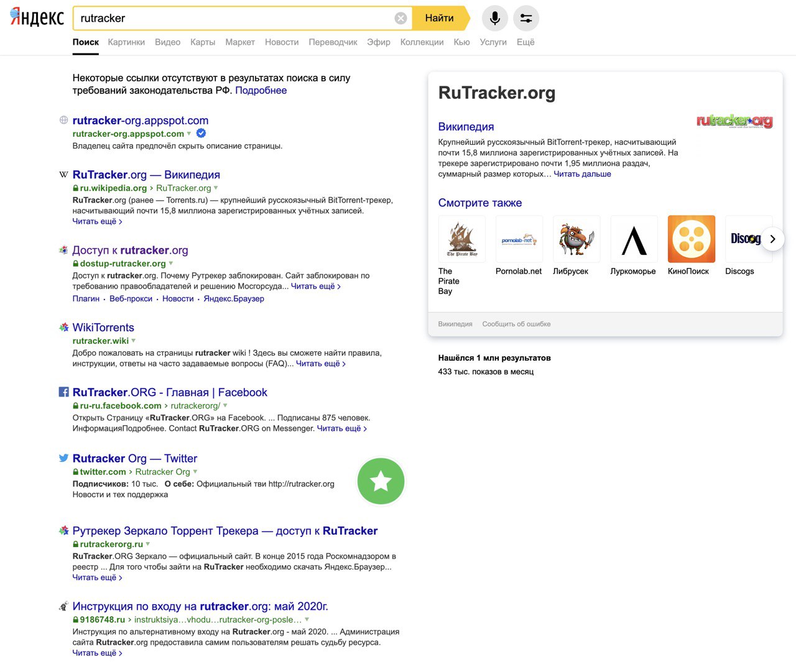Screen dimensions: 796x672
Task: Open the Ещё tab menu
Action: [x=525, y=42]
